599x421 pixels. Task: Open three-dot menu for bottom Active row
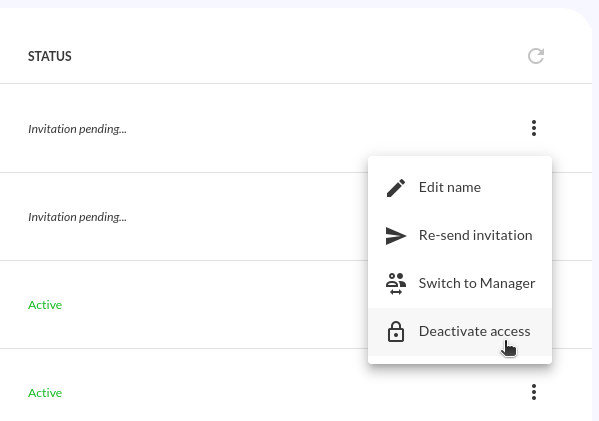[x=534, y=392]
